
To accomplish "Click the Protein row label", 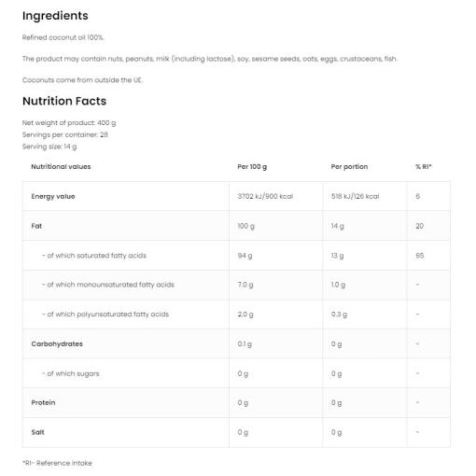I will click(43, 402).
